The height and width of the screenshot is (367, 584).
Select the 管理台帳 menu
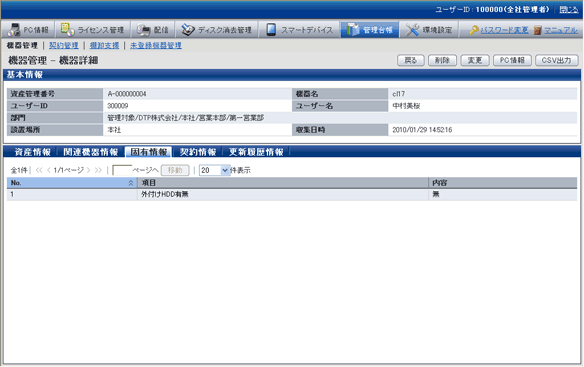point(369,30)
